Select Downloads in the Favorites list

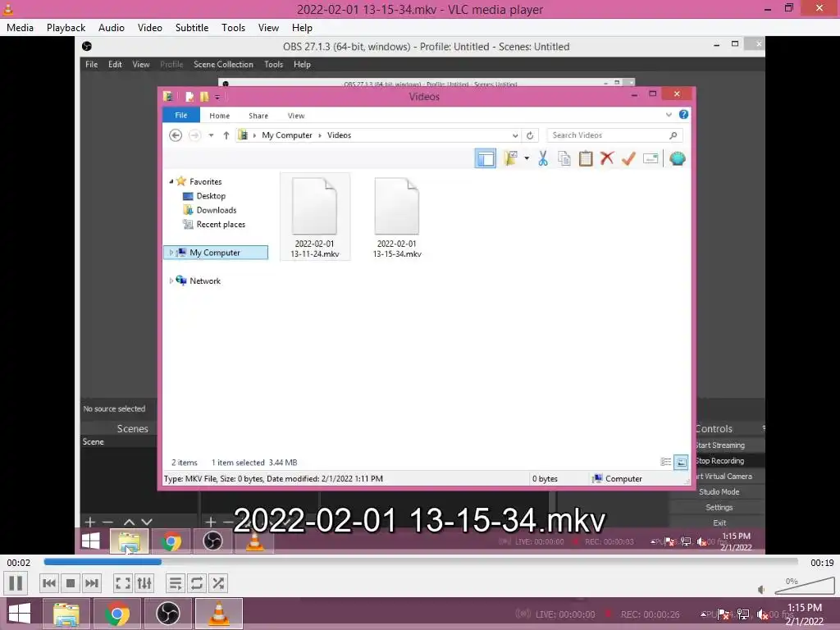(216, 210)
